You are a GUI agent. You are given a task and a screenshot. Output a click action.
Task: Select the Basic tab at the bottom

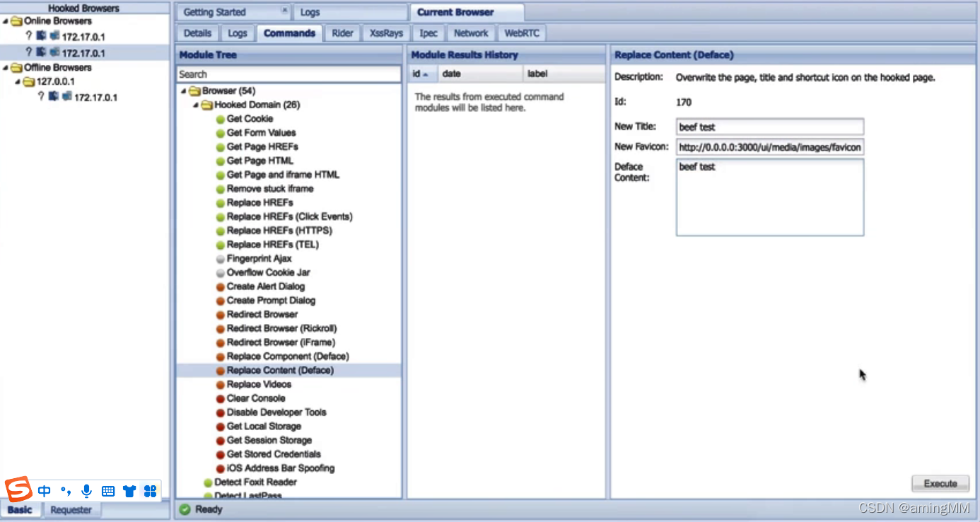pyautogui.click(x=20, y=510)
